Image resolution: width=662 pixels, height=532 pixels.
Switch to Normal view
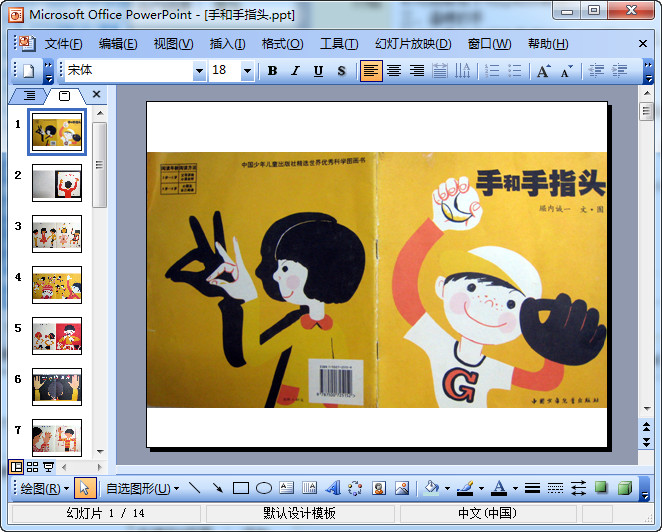(16, 467)
